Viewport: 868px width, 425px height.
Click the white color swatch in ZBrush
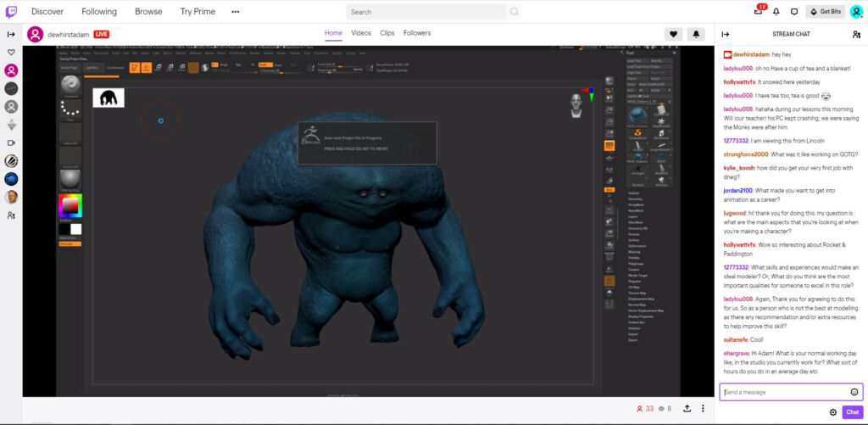point(75,229)
